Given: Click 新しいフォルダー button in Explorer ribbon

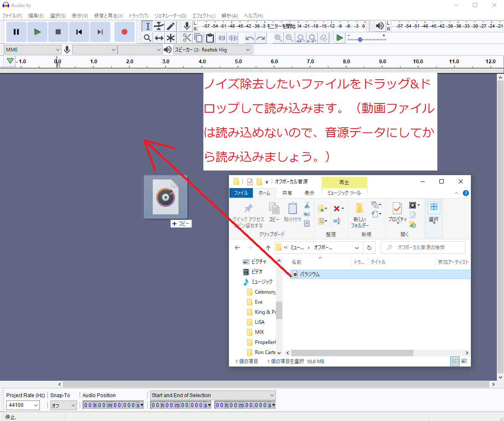Looking at the screenshot, I should (359, 216).
